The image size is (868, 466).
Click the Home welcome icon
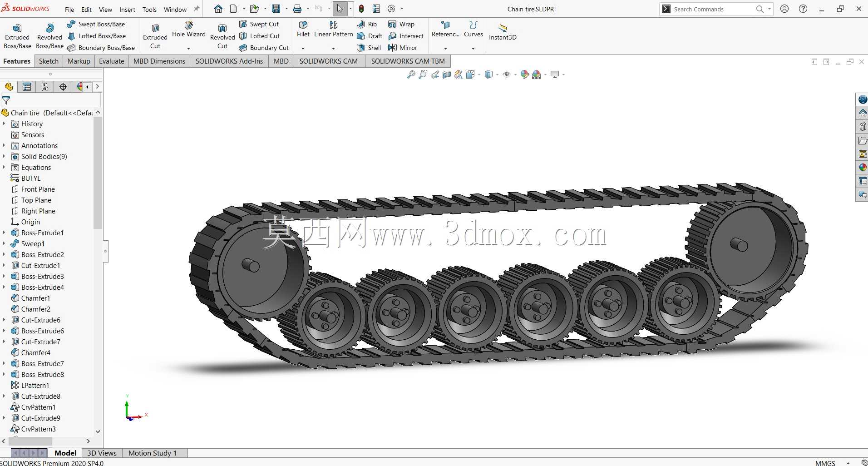(218, 9)
